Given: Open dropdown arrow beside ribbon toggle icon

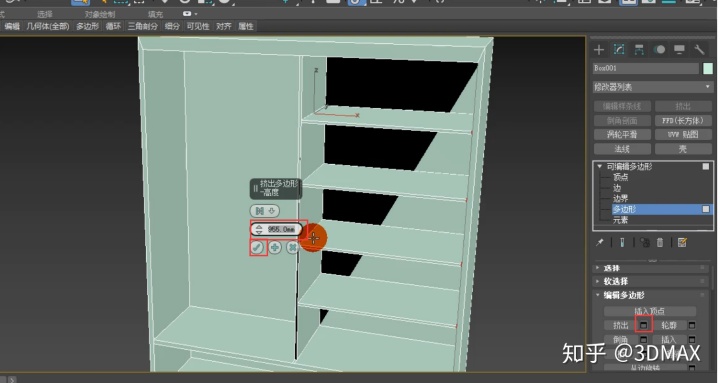Looking at the screenshot, I should [196, 14].
